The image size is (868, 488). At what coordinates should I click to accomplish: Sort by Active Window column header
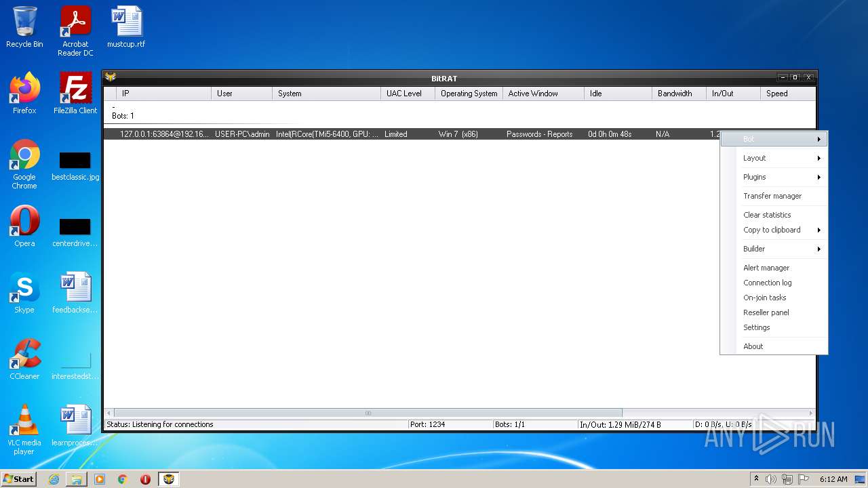543,94
